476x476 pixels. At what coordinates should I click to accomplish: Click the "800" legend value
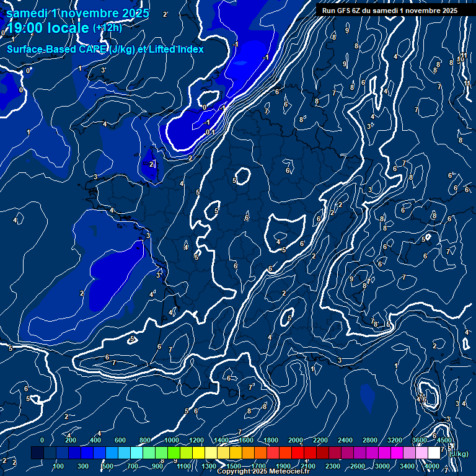point(145,440)
